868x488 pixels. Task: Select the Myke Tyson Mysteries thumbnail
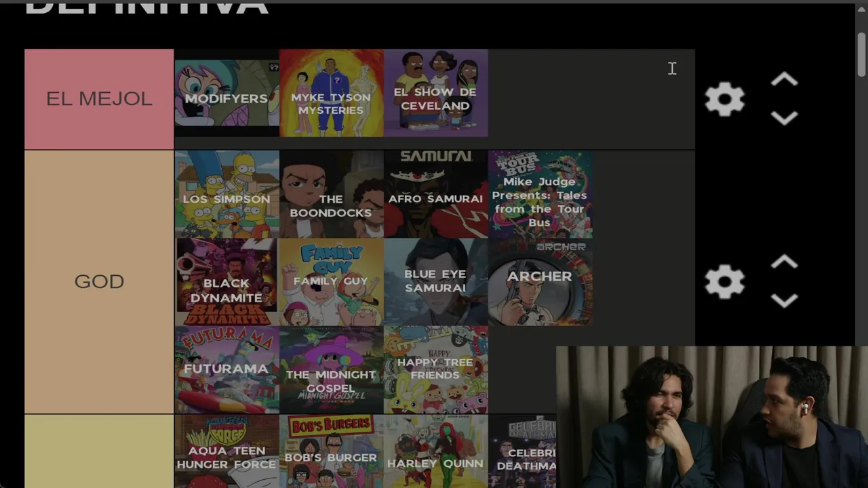click(331, 93)
